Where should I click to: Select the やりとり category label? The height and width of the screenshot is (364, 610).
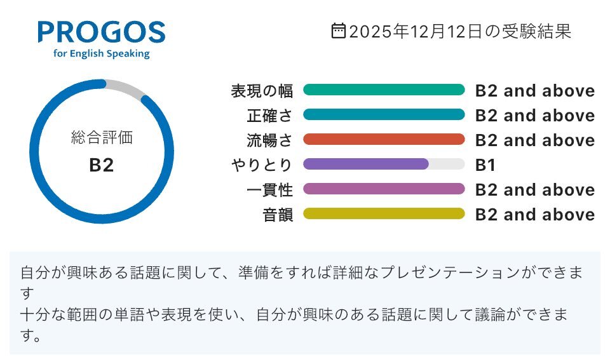(262, 165)
